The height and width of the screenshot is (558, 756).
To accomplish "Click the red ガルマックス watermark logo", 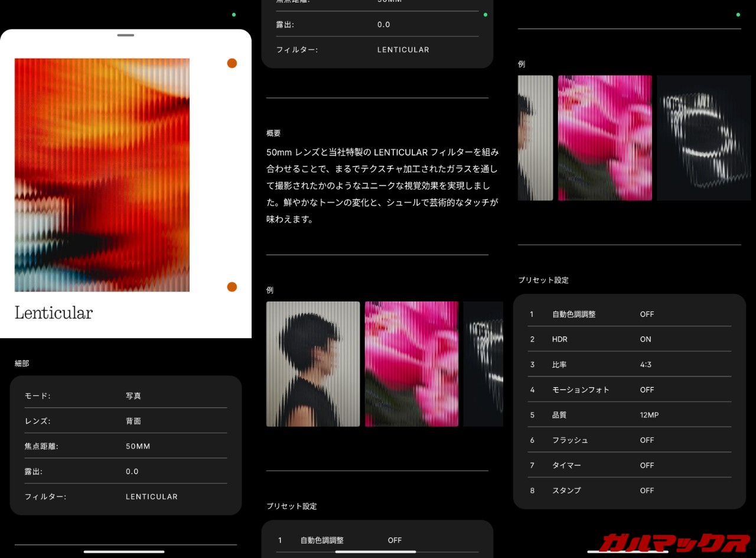I will (673, 541).
